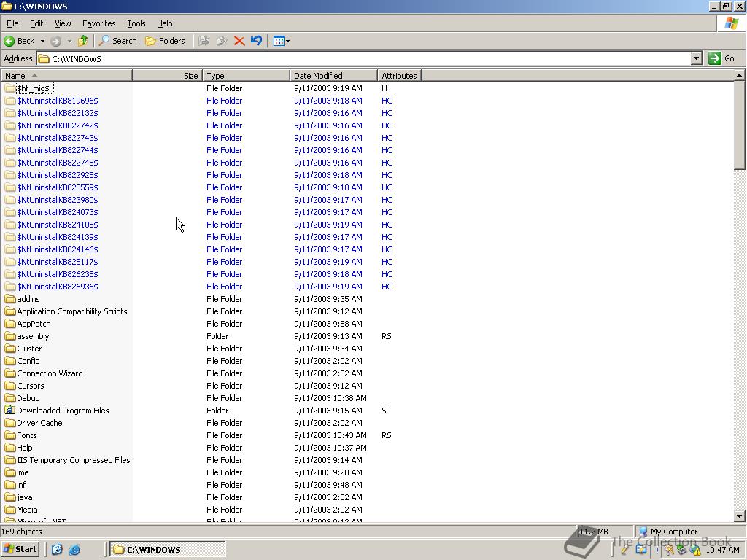Select the Config folder icon
Viewport: 747px width, 560px height.
tap(10, 360)
